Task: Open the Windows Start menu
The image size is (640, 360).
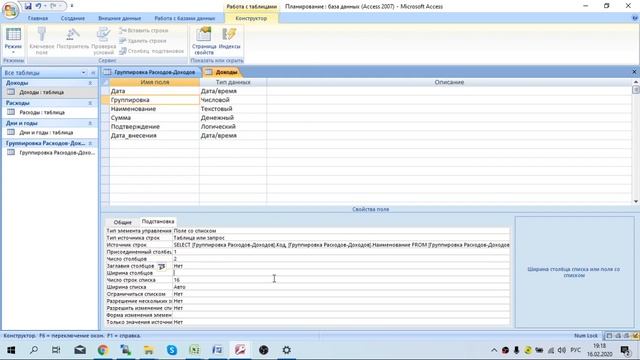Action: tap(11, 350)
